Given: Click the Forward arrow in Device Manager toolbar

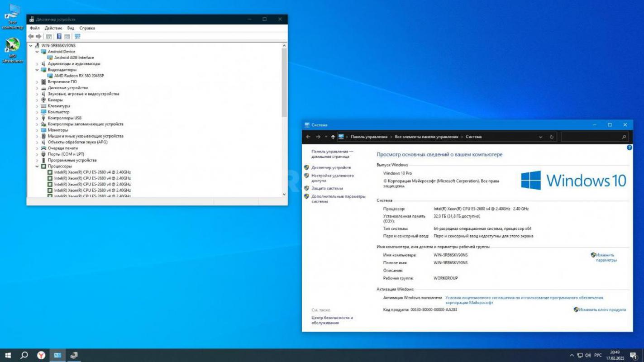Looking at the screenshot, I should (x=38, y=36).
